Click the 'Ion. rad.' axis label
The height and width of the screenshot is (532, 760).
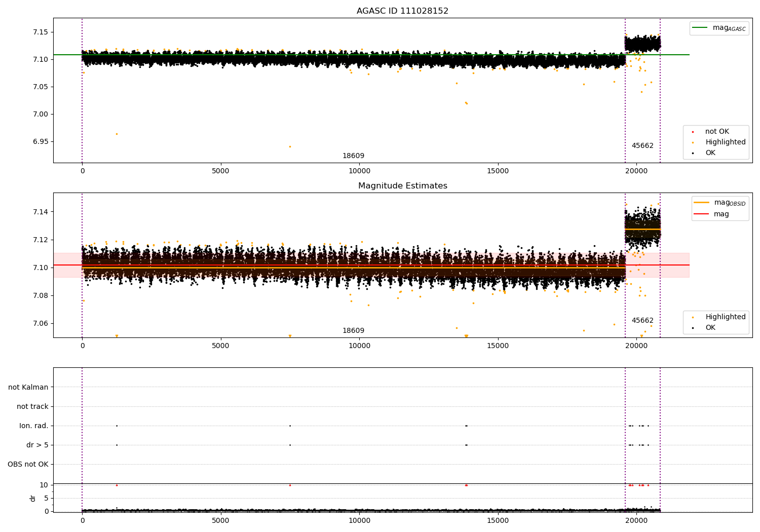[34, 426]
